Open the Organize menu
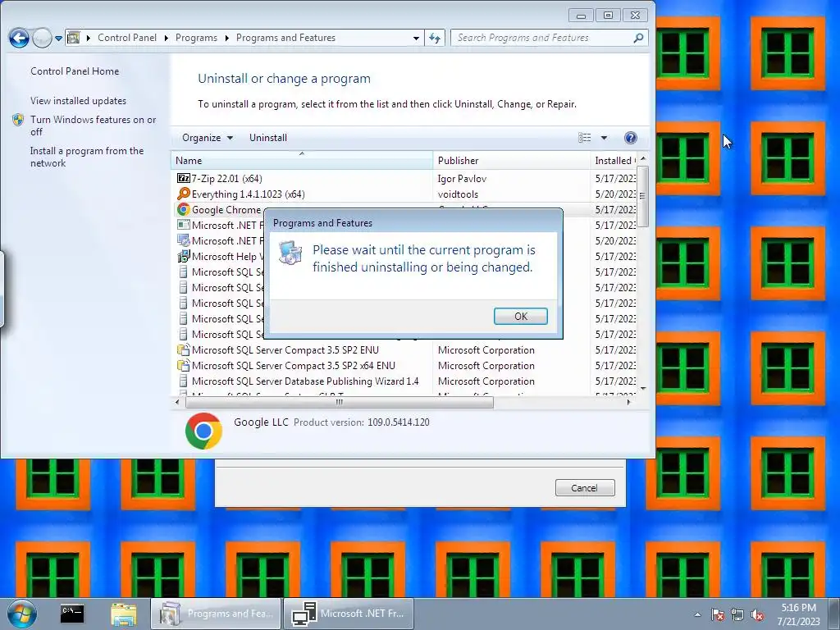 point(208,138)
